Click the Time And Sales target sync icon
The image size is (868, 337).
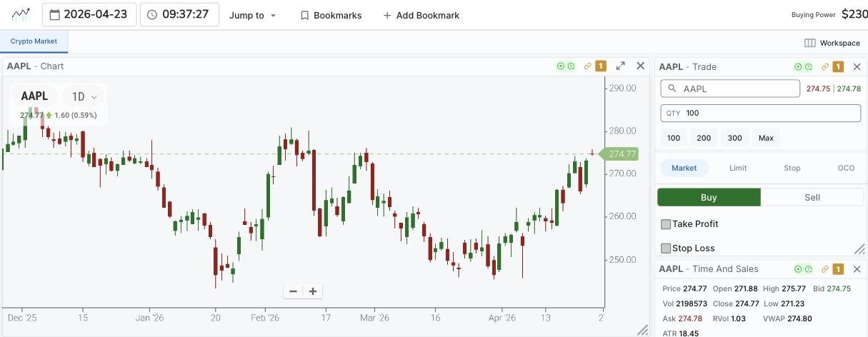tap(798, 269)
